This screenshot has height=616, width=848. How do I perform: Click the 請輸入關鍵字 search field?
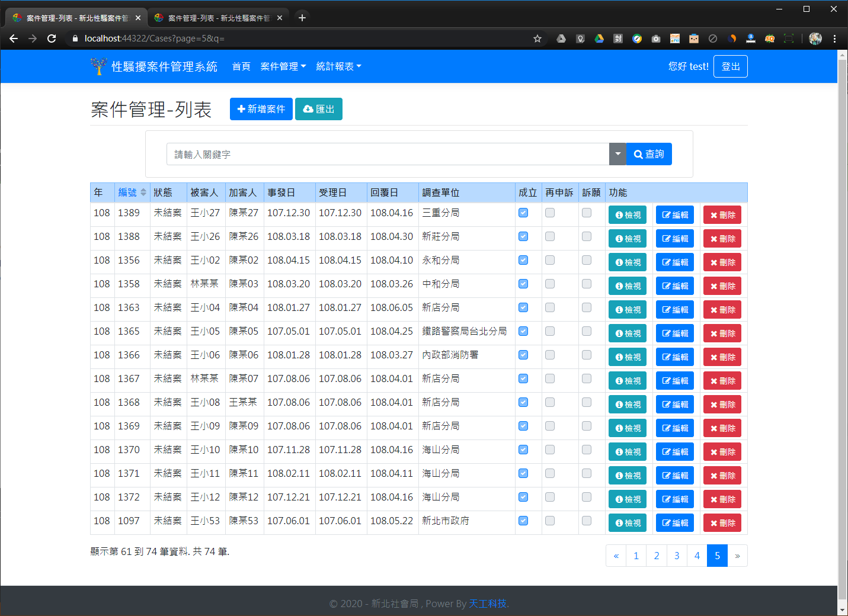pyautogui.click(x=388, y=154)
